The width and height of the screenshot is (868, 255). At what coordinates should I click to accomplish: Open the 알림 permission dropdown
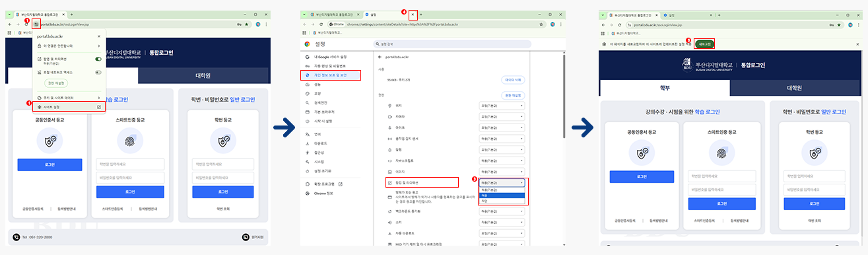[502, 149]
